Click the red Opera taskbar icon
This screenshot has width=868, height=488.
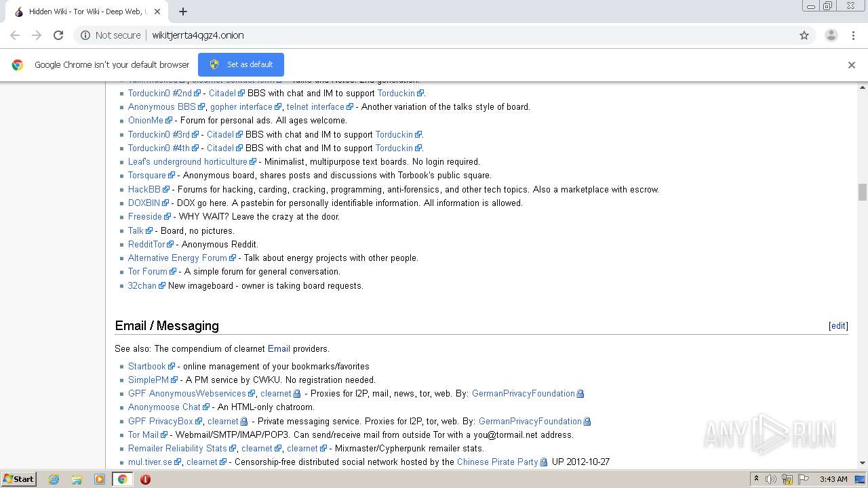(x=145, y=479)
